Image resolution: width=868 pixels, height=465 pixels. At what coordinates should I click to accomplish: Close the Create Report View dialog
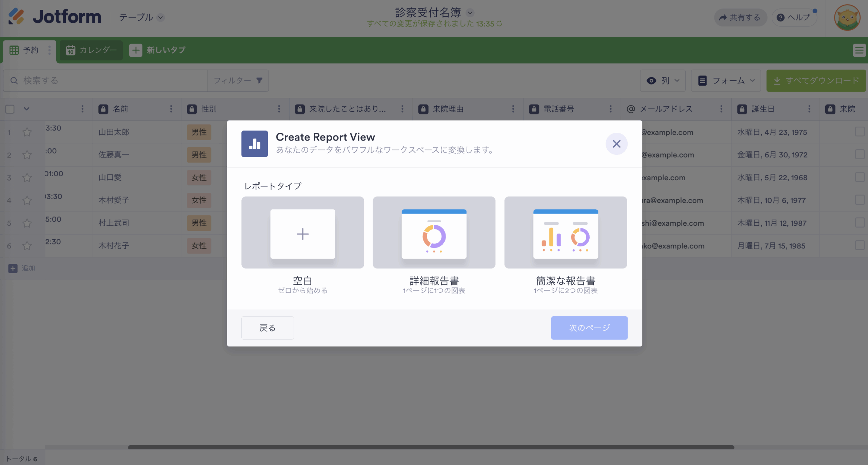(616, 144)
